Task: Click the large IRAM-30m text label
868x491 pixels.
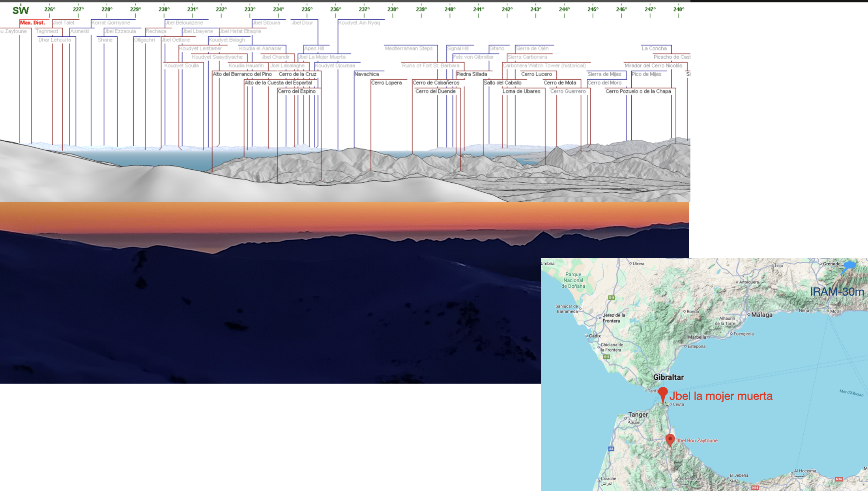Action: (836, 292)
